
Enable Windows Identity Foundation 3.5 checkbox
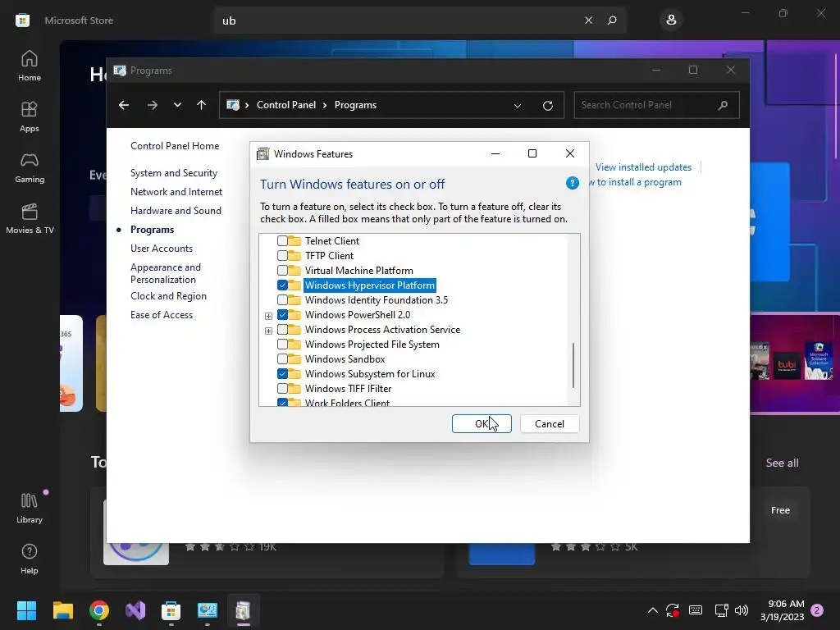coord(282,300)
